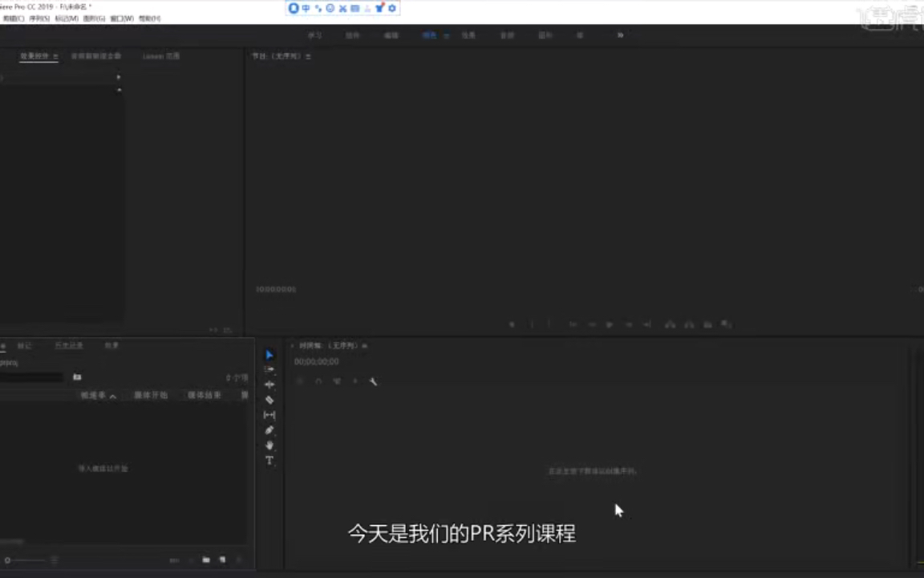
Task: Toggle the linked selection in timeline
Action: [336, 381]
